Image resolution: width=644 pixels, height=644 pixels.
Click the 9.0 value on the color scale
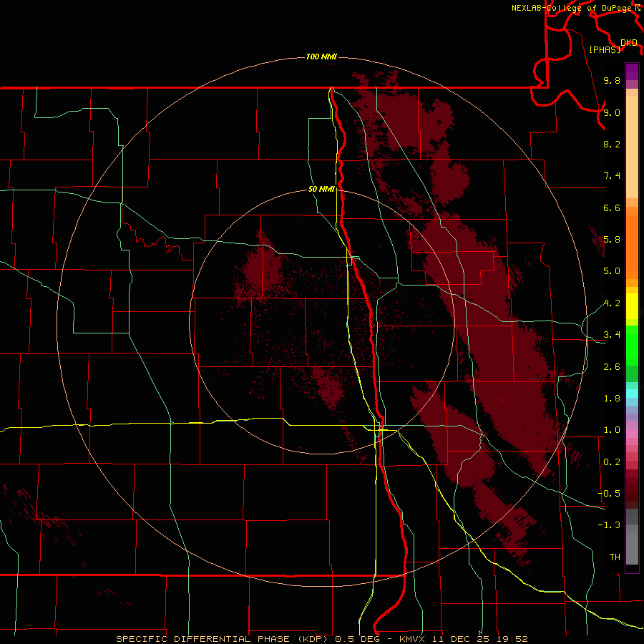(612, 112)
